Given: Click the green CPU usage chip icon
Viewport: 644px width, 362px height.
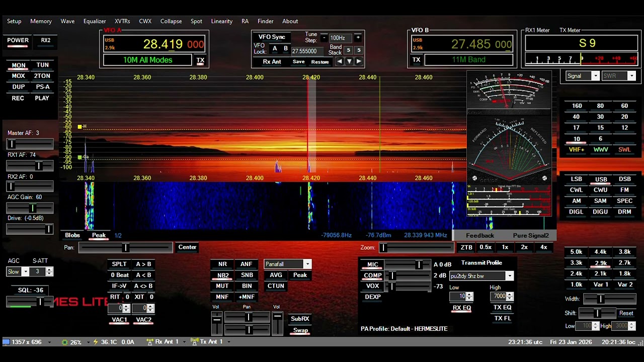Looking at the screenshot, I should pyautogui.click(x=64, y=342).
